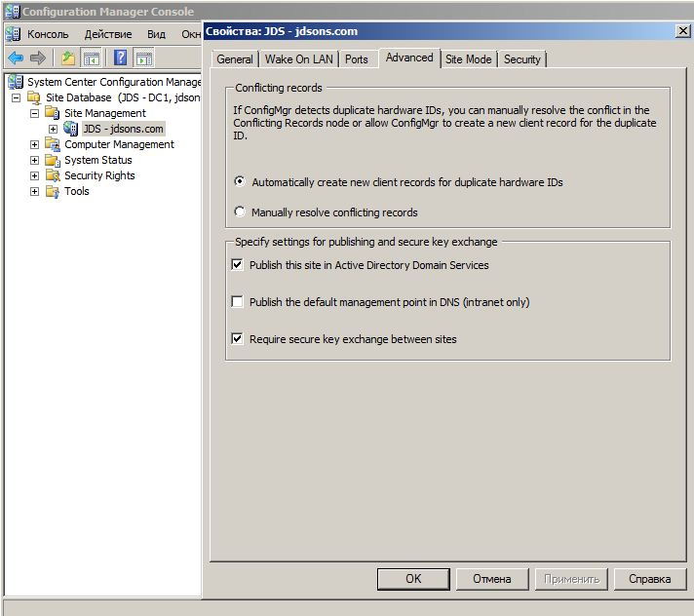Viewport: 694px width, 616px height.
Task: Select System Center Configuration Manager root node
Action: click(x=114, y=82)
